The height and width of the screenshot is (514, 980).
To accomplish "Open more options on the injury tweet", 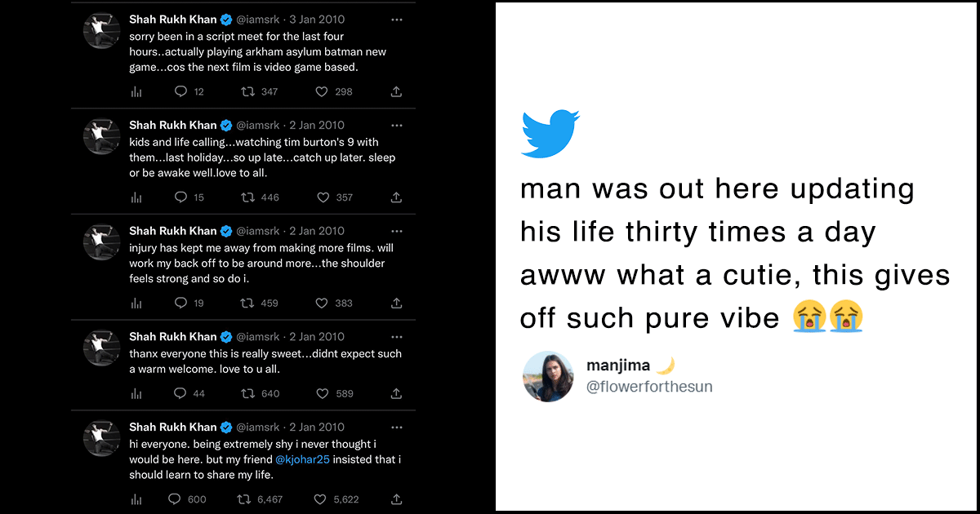I will pos(396,231).
